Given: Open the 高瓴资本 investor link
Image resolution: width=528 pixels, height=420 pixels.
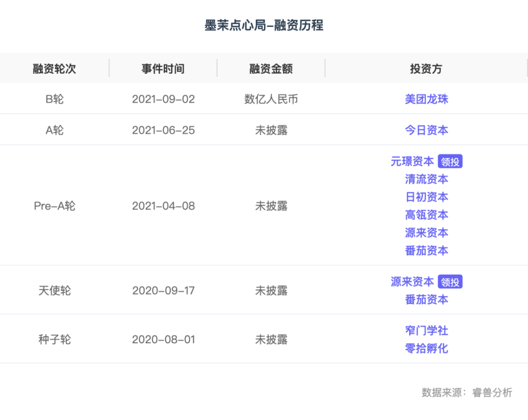Looking at the screenshot, I should tap(426, 215).
